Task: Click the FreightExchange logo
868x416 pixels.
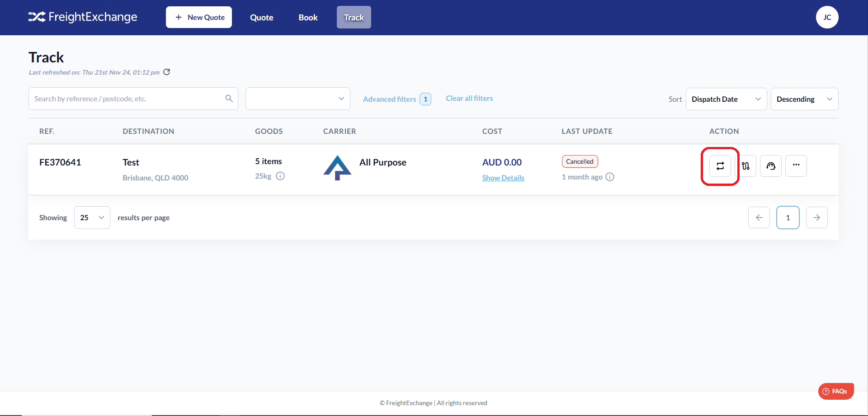Action: pos(83,17)
